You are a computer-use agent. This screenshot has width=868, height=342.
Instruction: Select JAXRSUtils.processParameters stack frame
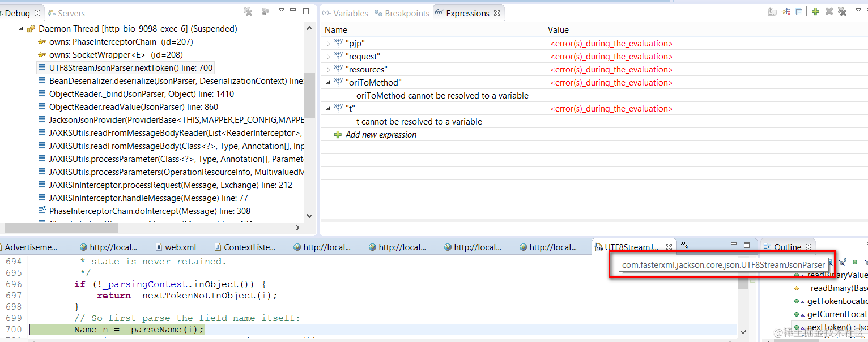click(170, 172)
